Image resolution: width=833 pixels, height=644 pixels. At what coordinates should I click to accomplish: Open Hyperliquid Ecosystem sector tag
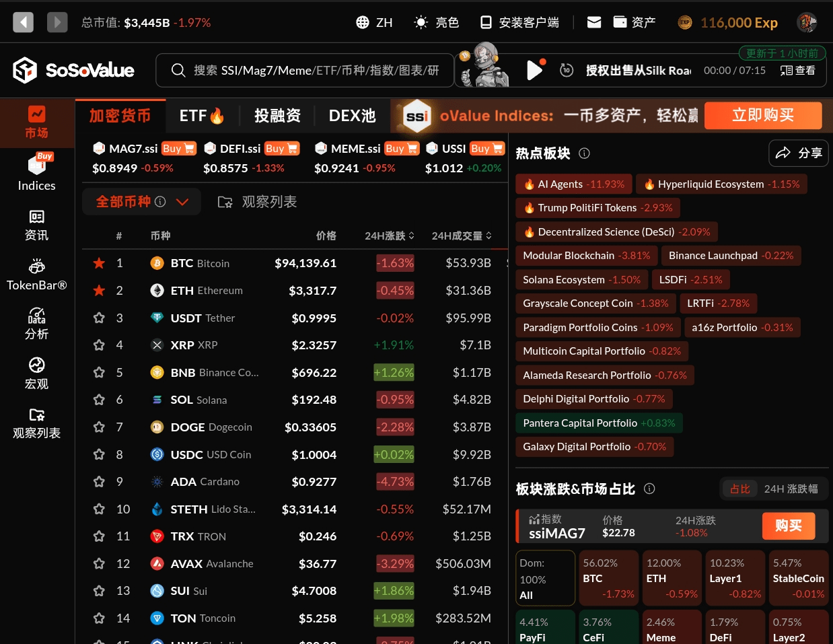721,184
